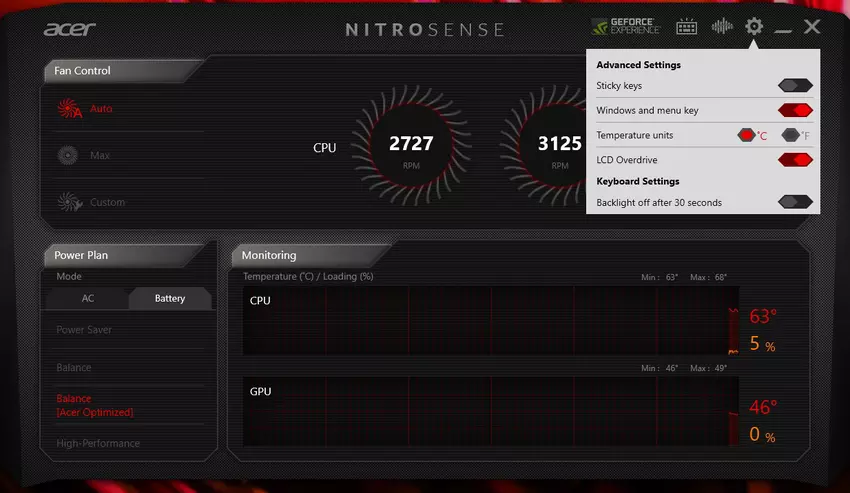Screen dimensions: 850x493
Task: Turn off the LCD Overdrive toggle
Action: pos(795,159)
